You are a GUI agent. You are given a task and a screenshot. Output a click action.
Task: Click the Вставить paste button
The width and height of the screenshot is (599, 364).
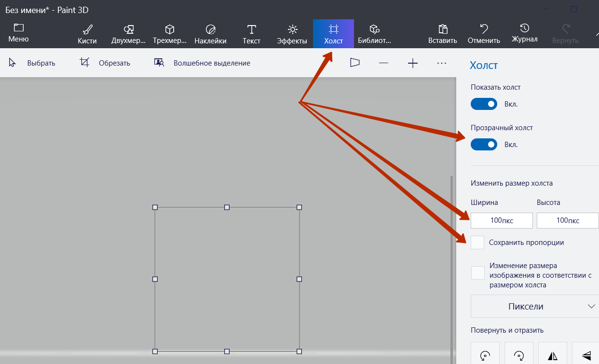[x=443, y=34]
